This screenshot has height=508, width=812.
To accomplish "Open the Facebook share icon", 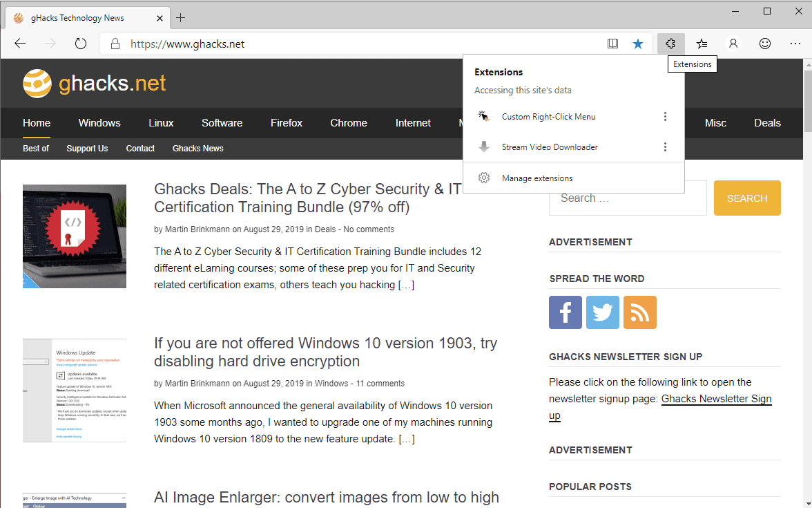I will pos(565,312).
